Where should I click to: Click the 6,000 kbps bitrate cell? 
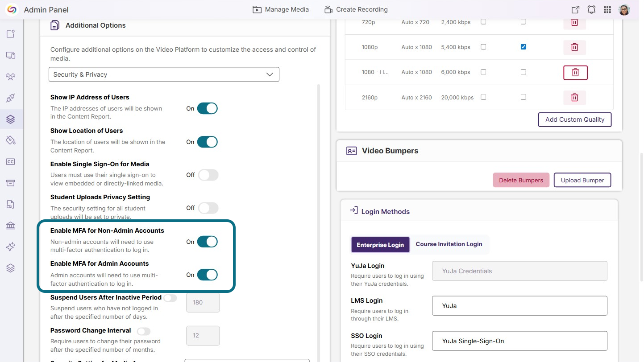pyautogui.click(x=456, y=72)
